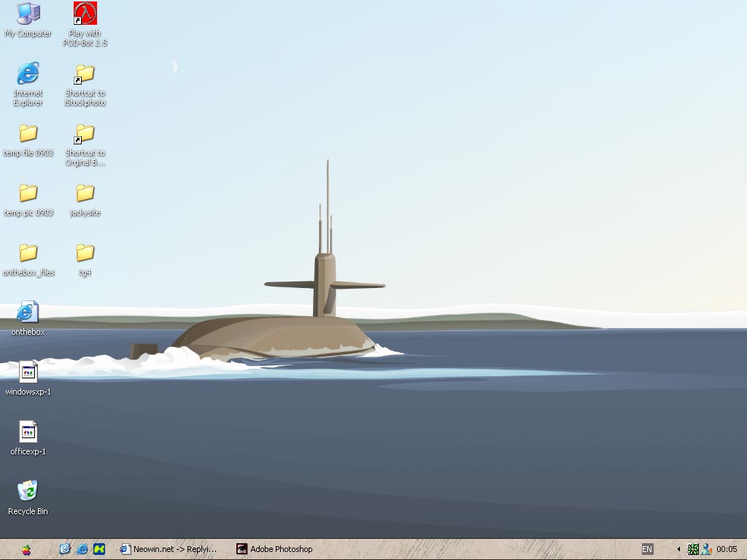Open the EN language bar selector
Image resolution: width=747 pixels, height=560 pixels.
(x=647, y=549)
